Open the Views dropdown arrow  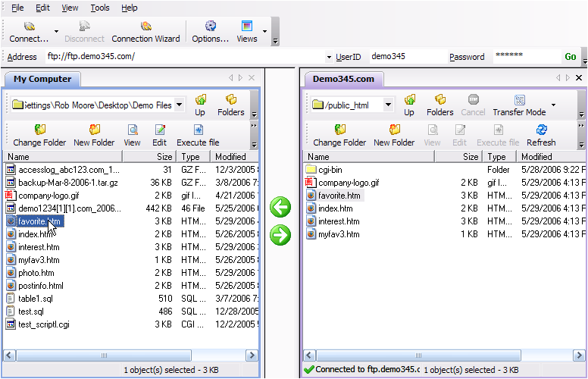264,32
